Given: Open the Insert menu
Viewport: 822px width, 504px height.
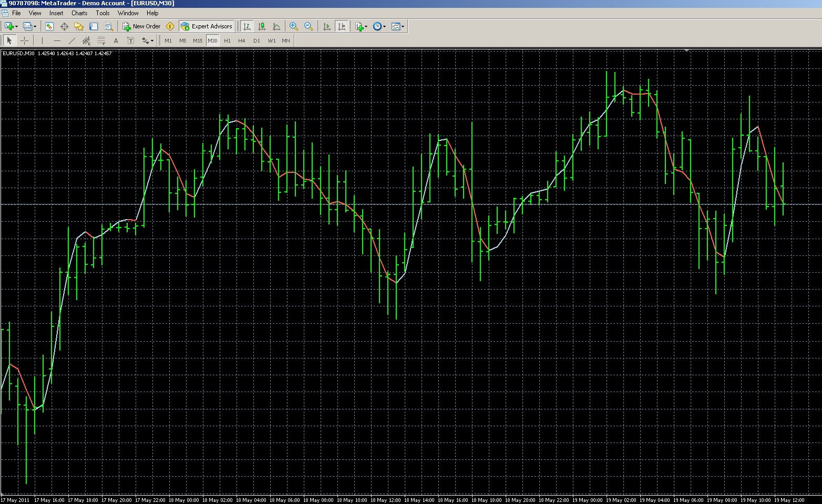Looking at the screenshot, I should point(56,13).
